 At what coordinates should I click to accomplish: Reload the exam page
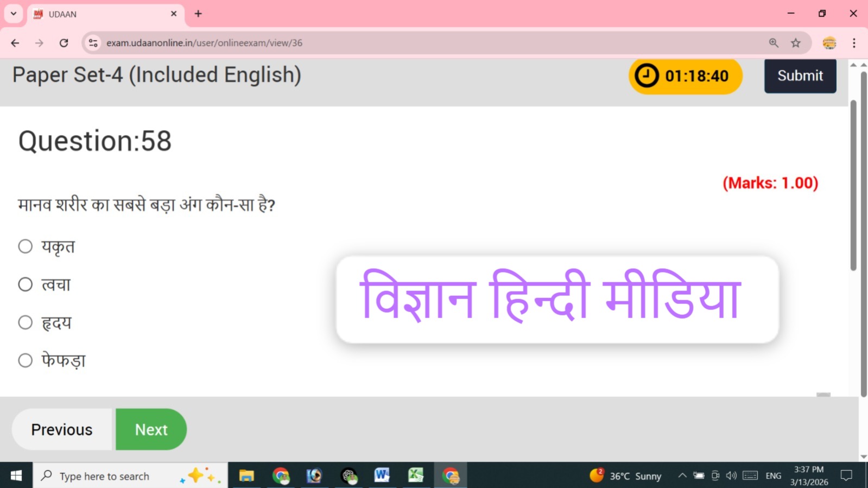[64, 43]
